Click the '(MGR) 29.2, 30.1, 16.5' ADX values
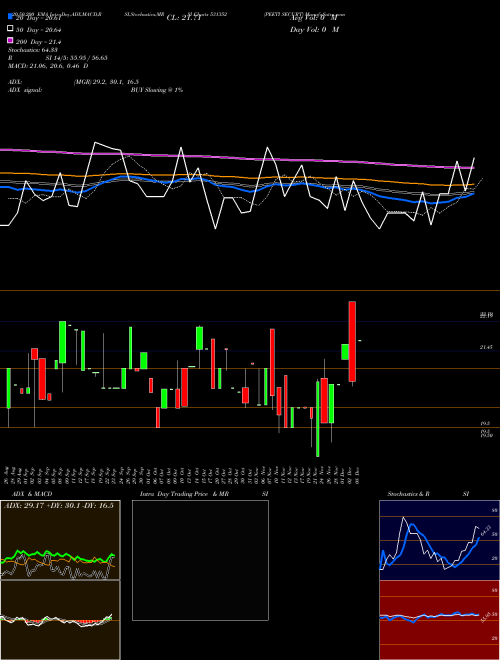The width and height of the screenshot is (500, 660). tap(106, 82)
